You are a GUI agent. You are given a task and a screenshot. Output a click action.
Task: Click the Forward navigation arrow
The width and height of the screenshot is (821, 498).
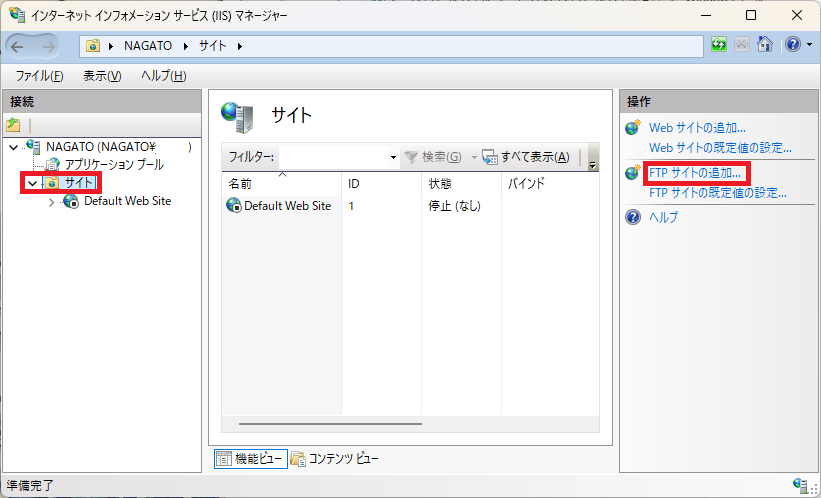point(48,47)
